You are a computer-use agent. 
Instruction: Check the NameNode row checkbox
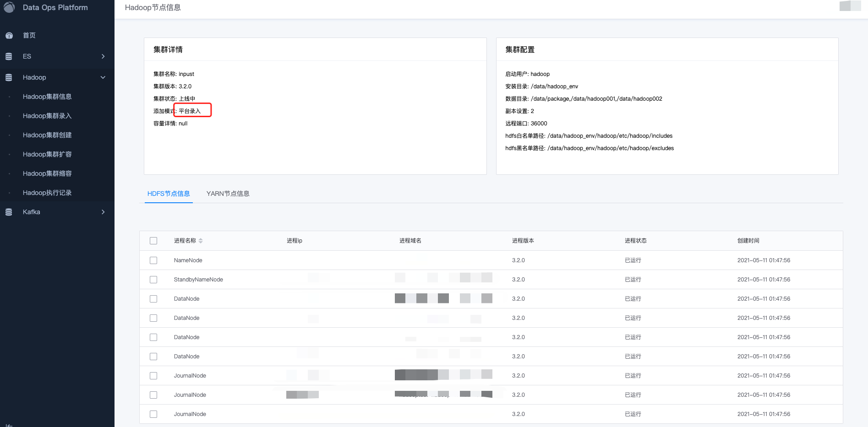click(153, 260)
